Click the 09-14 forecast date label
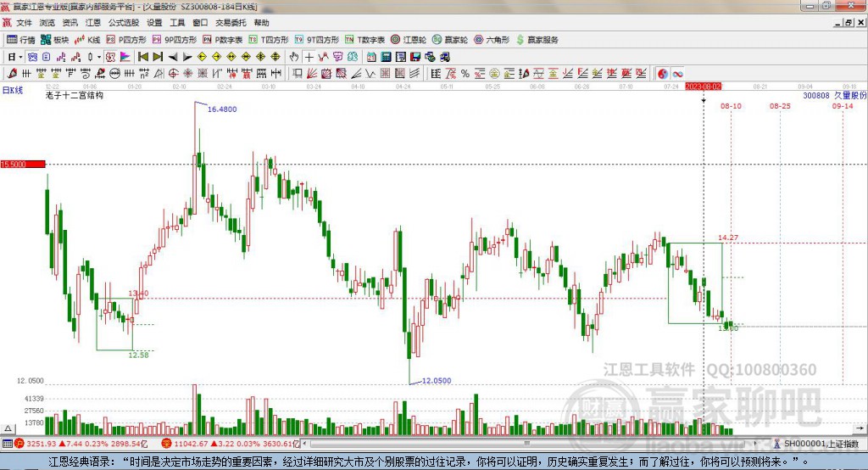The image size is (868, 470). coord(843,106)
